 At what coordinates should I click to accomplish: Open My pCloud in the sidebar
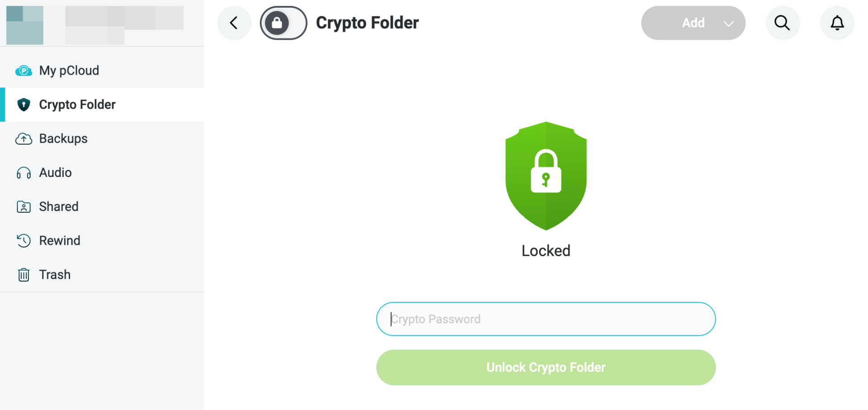(69, 71)
